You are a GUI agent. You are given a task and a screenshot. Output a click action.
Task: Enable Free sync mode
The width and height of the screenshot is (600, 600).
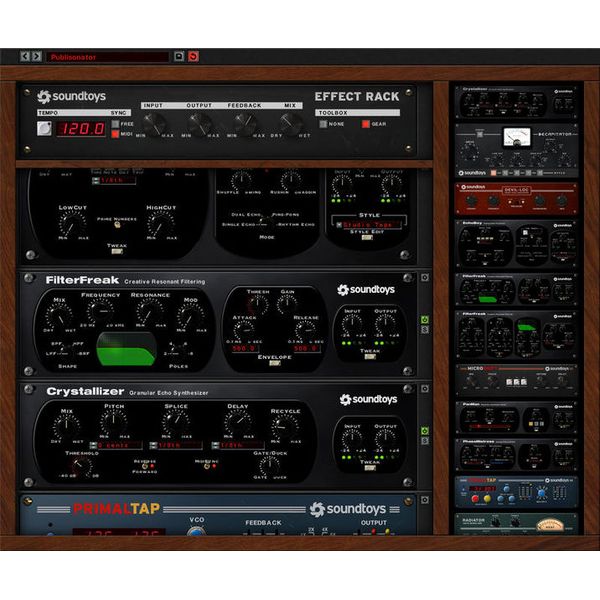(115, 124)
